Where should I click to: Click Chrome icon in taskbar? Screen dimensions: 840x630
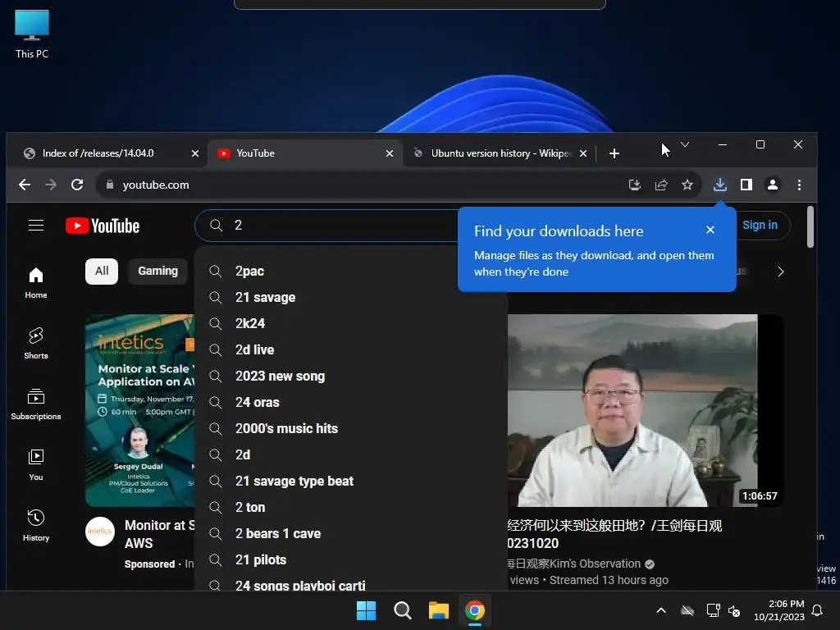click(475, 610)
